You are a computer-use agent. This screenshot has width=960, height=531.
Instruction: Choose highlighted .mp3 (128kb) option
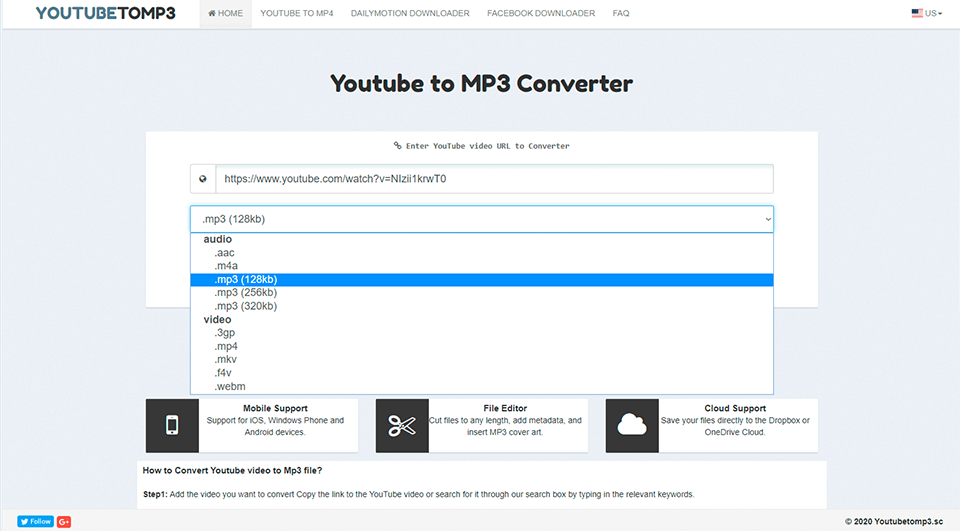pyautogui.click(x=482, y=279)
